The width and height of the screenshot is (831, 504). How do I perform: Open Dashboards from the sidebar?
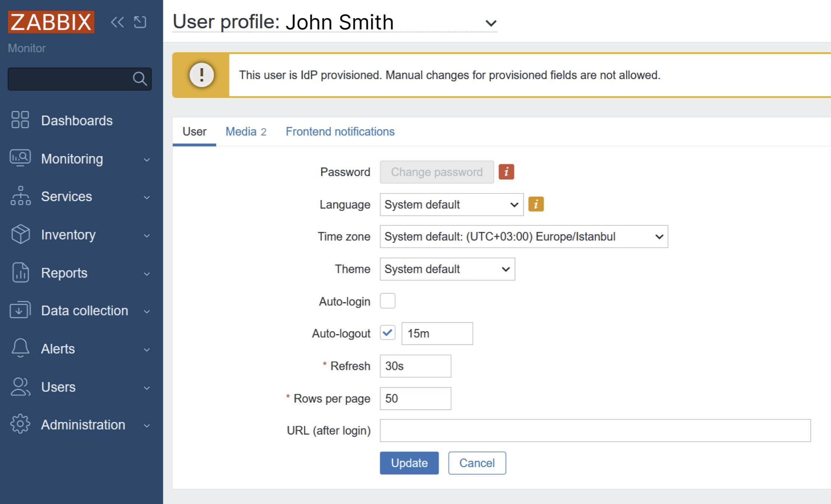[x=76, y=120]
